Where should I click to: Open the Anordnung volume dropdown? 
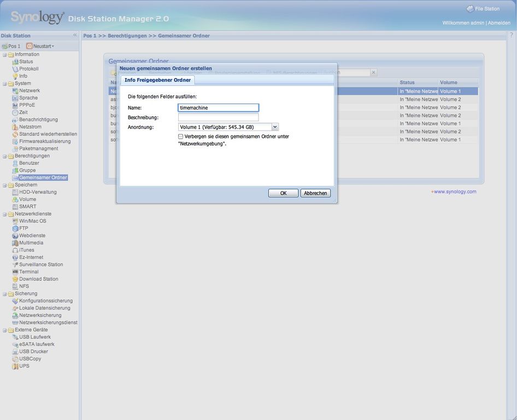pyautogui.click(x=275, y=127)
